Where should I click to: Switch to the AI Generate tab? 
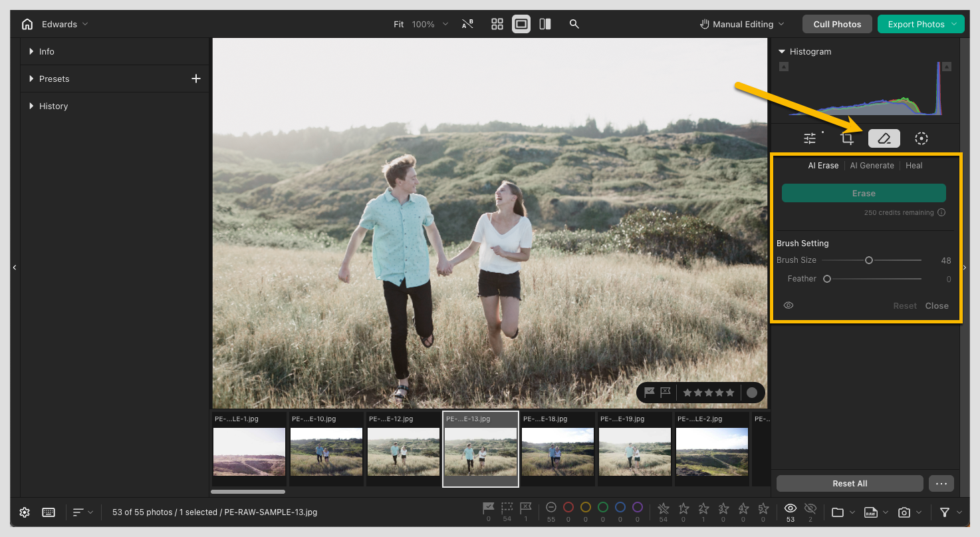(872, 166)
